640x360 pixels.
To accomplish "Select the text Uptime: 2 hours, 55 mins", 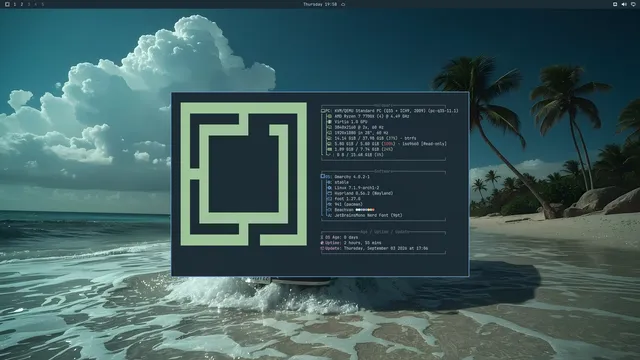I will tap(353, 243).
